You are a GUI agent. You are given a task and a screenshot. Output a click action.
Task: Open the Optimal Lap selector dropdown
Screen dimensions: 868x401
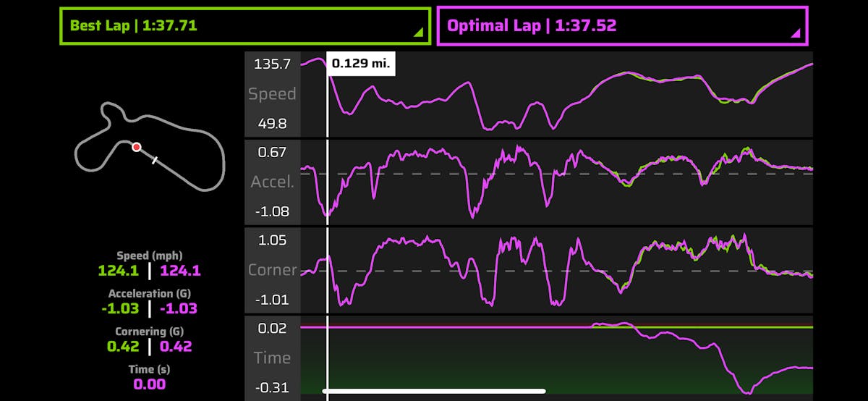[621, 26]
